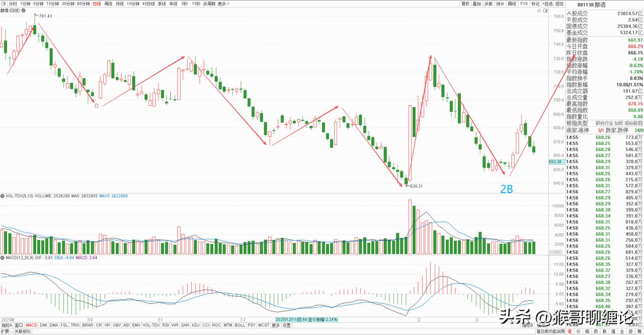Click the 势 icon in the bottom-right bar
The image size is (644, 335).
[x=596, y=331]
